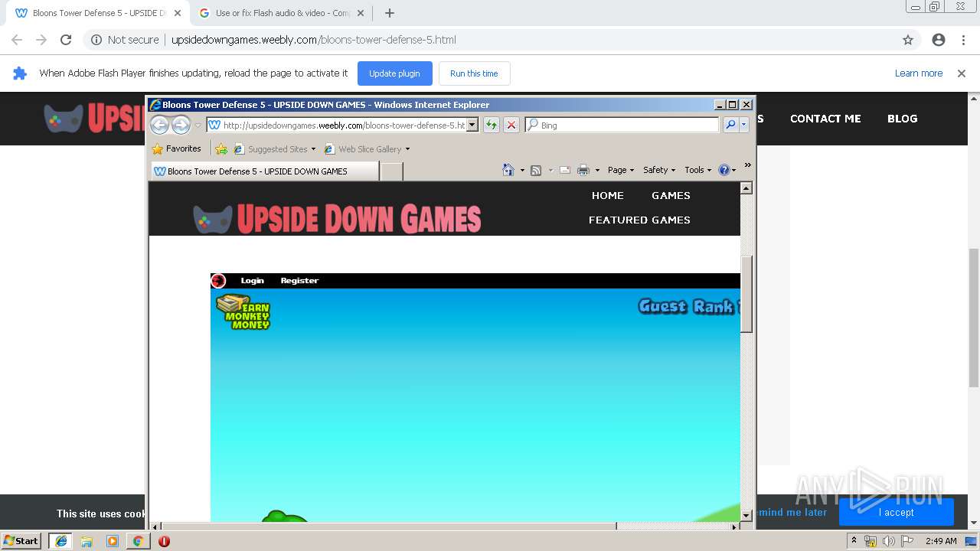Viewport: 980px width, 551px height.
Task: Click the Run this time button
Action: (474, 73)
